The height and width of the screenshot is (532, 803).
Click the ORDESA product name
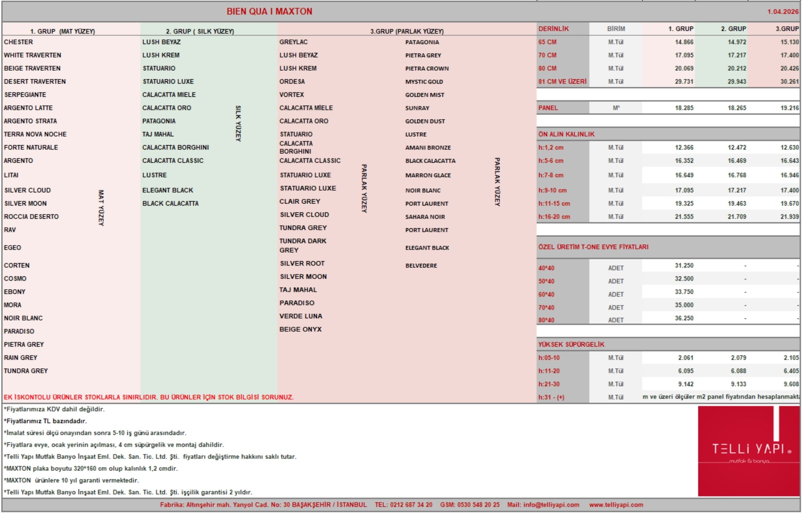click(292, 81)
